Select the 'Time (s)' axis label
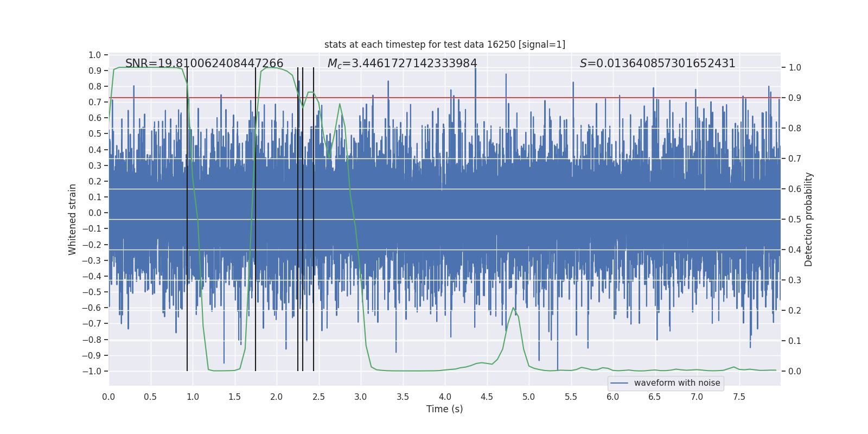Viewport: 868px width, 434px height. click(x=445, y=409)
